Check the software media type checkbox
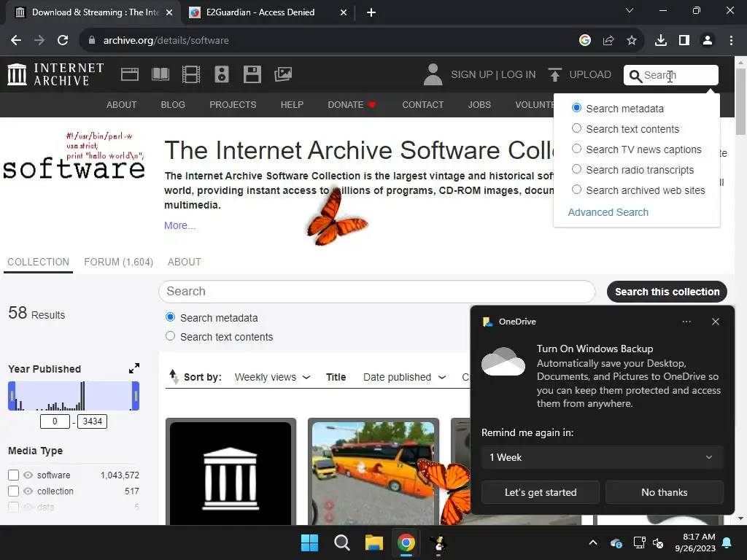 (13, 475)
